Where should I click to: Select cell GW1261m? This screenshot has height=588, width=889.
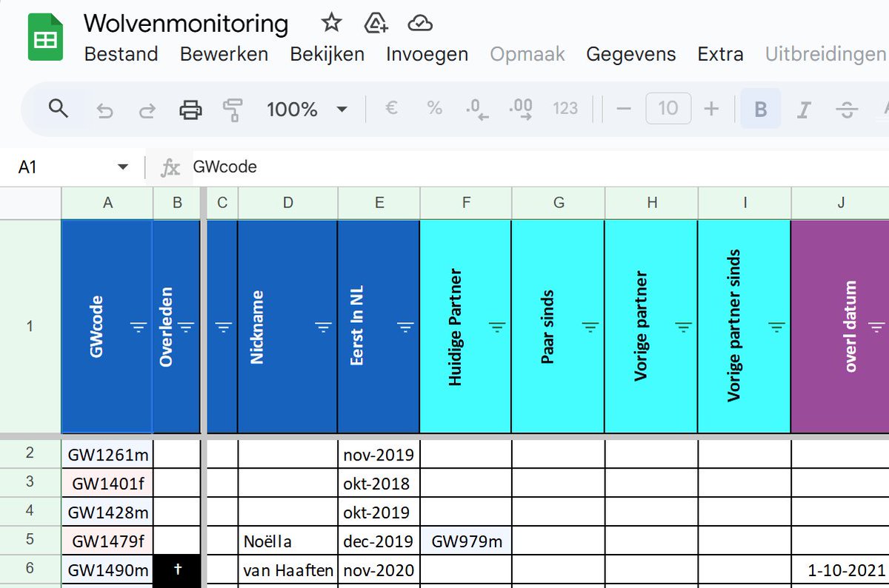[x=107, y=454]
